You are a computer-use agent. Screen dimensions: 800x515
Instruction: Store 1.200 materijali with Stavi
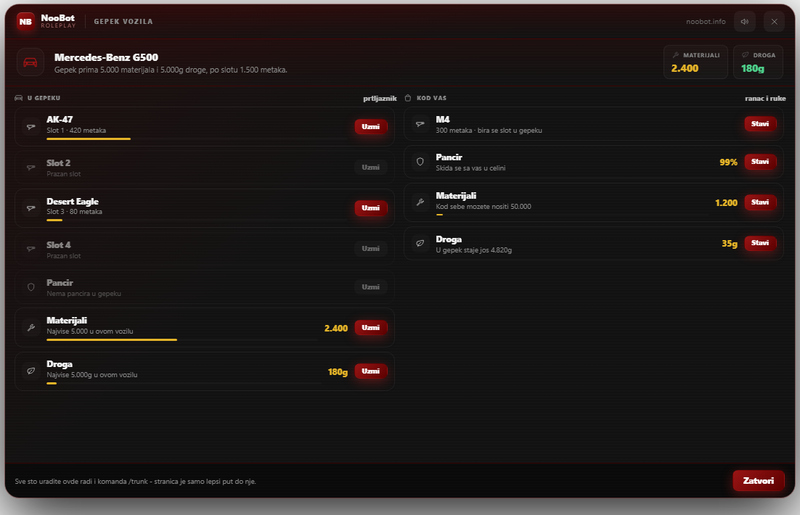tap(760, 202)
